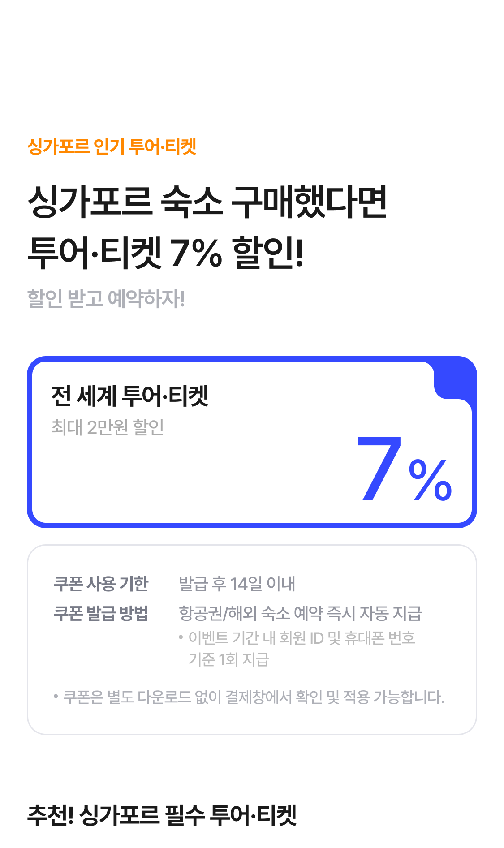The width and height of the screenshot is (504, 848).
Task: Click the bullet dot before 이벤트 기간
Action: click(x=181, y=637)
